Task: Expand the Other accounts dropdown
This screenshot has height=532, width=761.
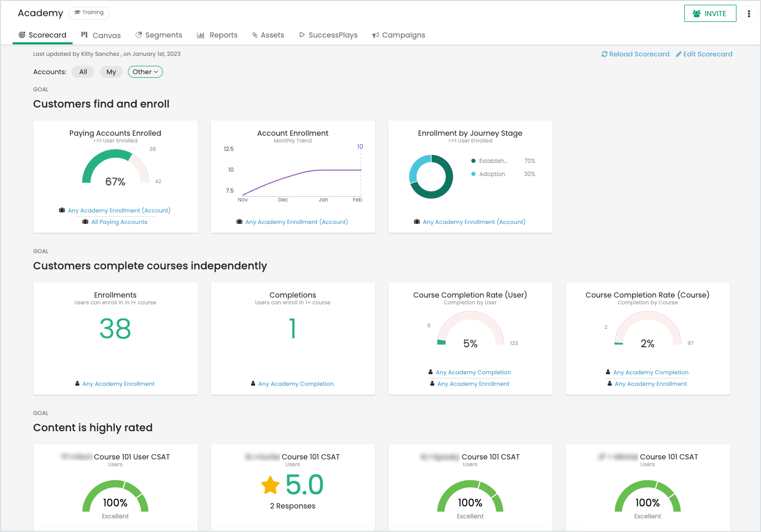Action: coord(145,72)
